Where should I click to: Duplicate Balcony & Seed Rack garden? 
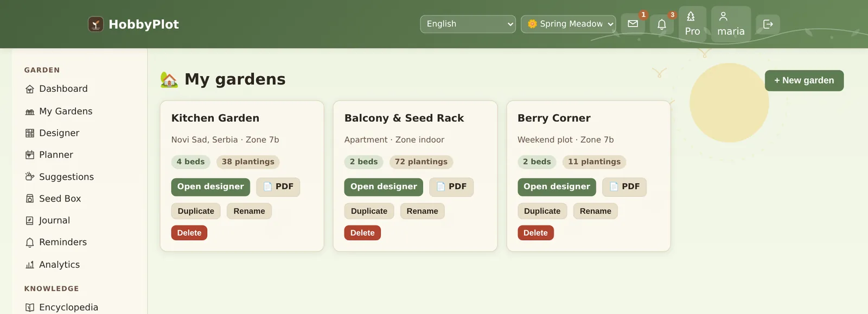pyautogui.click(x=369, y=211)
